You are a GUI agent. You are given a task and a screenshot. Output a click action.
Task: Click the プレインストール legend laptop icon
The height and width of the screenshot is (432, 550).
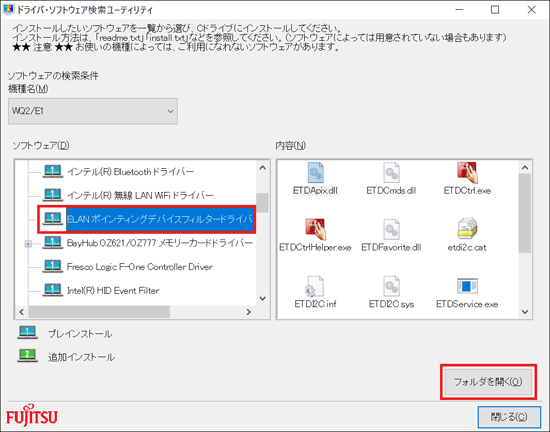(27, 333)
